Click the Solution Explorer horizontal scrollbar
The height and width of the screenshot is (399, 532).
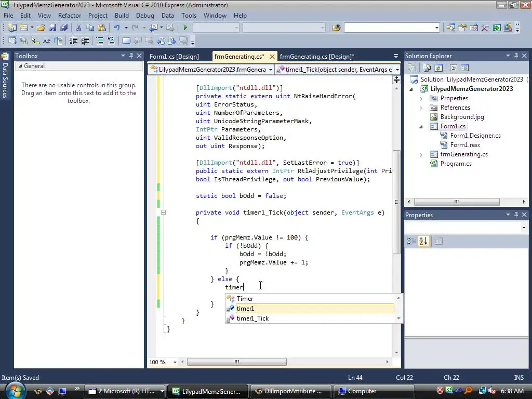pyautogui.click(x=456, y=202)
